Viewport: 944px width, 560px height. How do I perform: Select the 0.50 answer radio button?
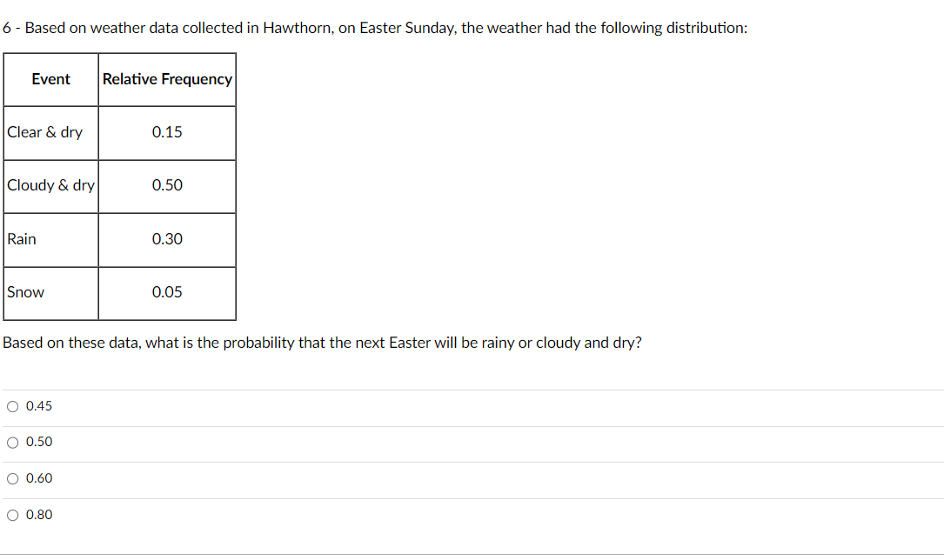click(x=13, y=443)
